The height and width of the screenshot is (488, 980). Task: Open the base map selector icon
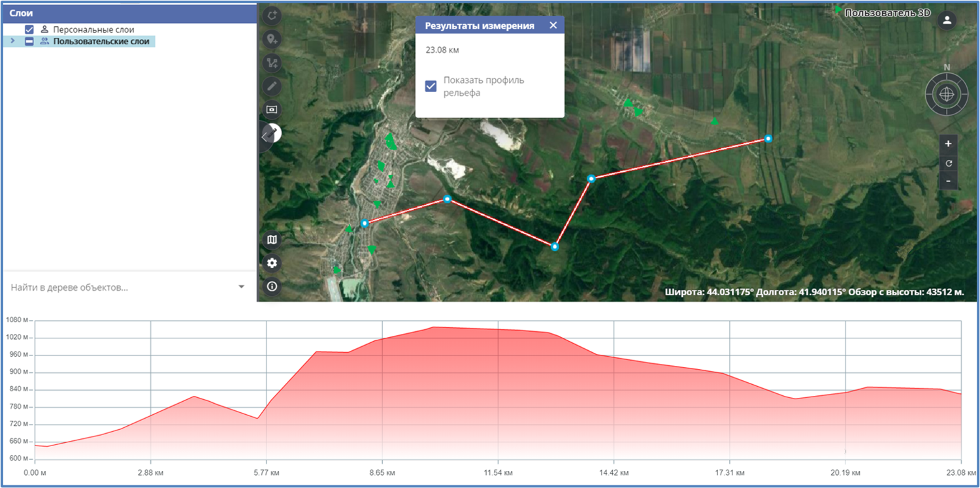[272, 240]
